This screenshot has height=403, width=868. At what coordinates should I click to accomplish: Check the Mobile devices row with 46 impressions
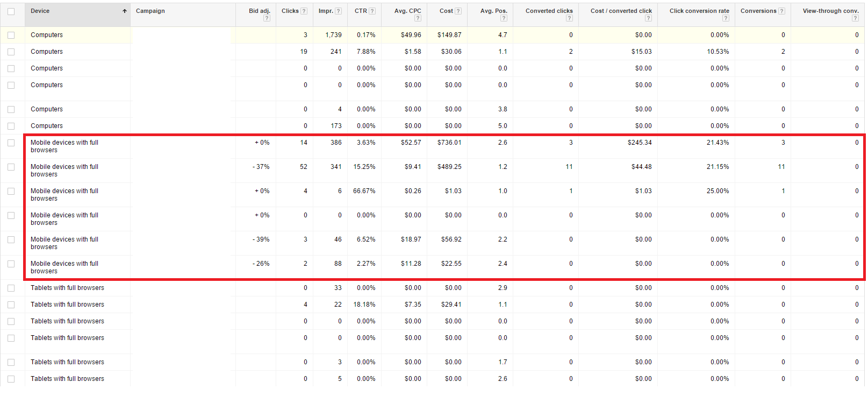click(x=11, y=239)
